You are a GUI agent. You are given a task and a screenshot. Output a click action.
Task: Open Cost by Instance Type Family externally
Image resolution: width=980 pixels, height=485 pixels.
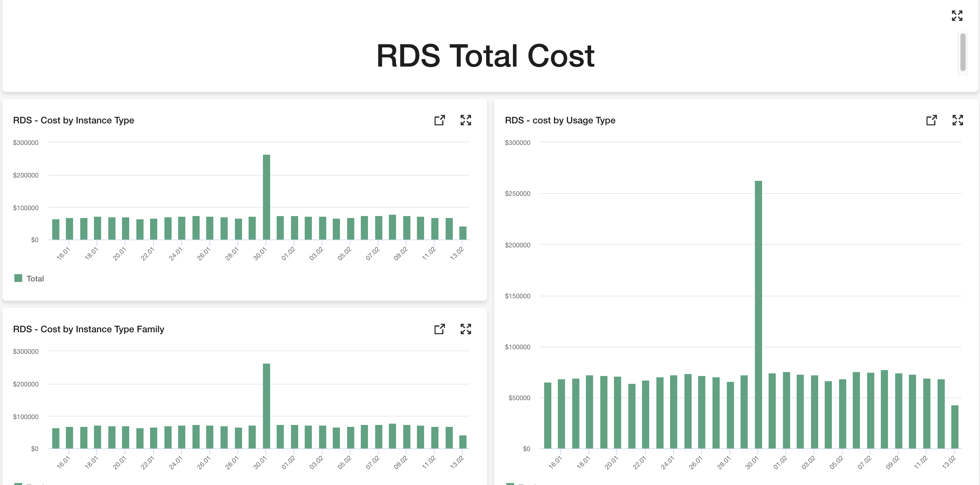[x=439, y=329]
